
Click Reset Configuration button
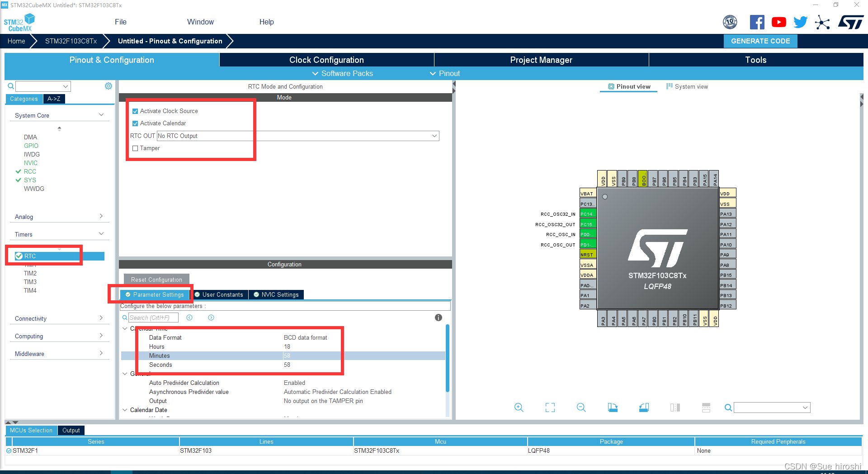(x=156, y=280)
